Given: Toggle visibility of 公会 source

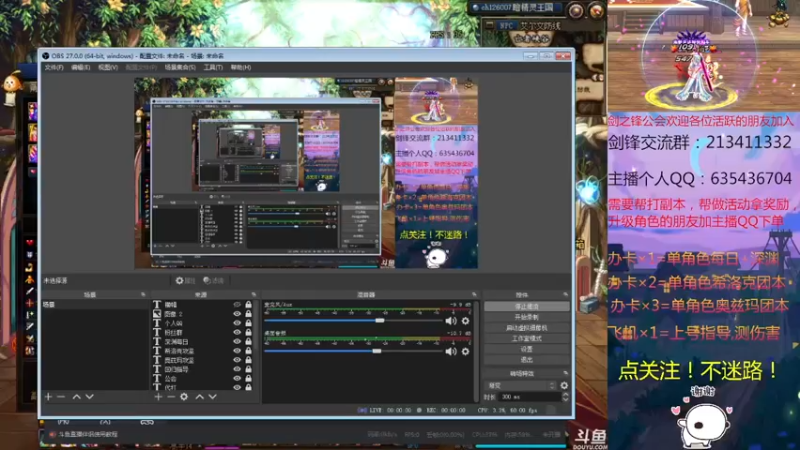Looking at the screenshot, I should (x=237, y=379).
